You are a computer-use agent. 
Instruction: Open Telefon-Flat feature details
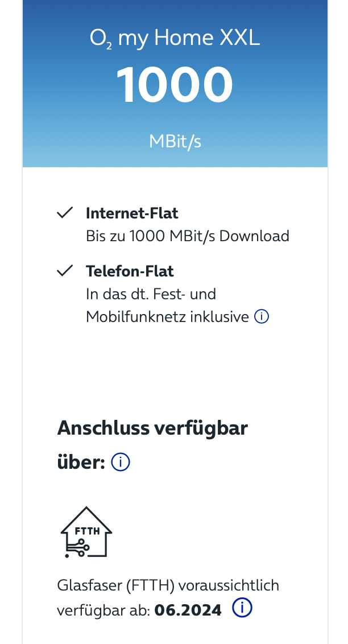click(x=129, y=271)
